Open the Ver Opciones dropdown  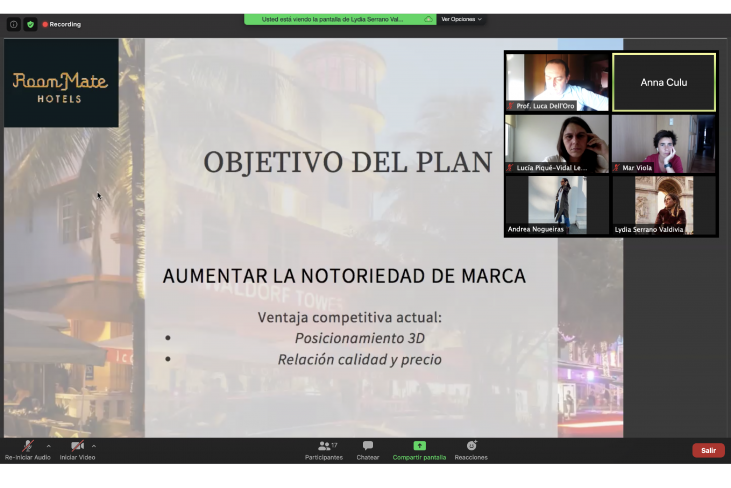click(x=461, y=19)
